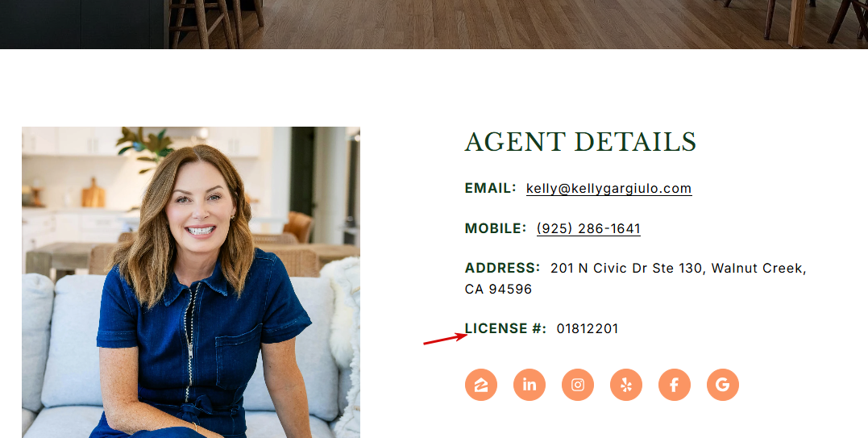
Task: Click the EMAIL: label
Action: pyautogui.click(x=491, y=188)
